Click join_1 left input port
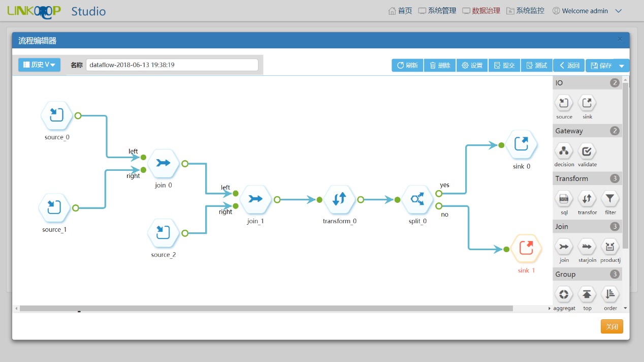644x362 pixels. point(236,193)
